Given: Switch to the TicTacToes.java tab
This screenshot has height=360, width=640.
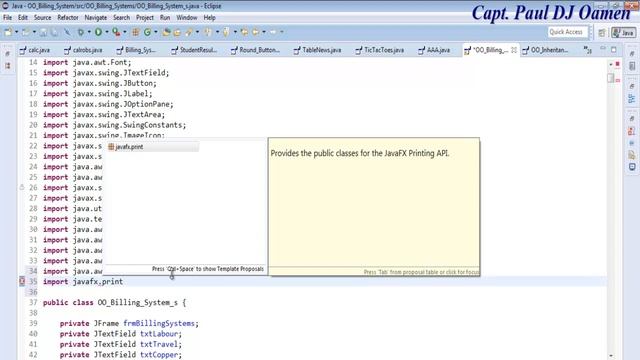Looking at the screenshot, I should (x=380, y=50).
